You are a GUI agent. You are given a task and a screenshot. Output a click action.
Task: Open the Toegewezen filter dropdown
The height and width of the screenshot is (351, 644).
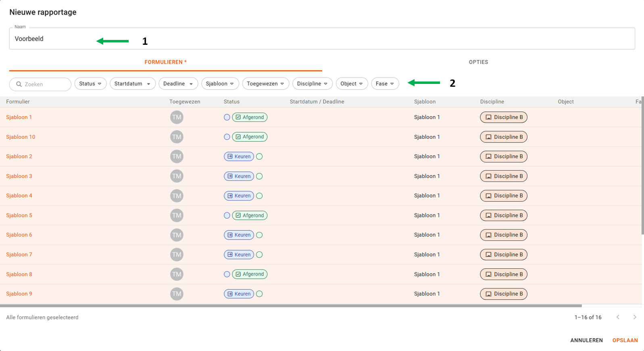265,84
